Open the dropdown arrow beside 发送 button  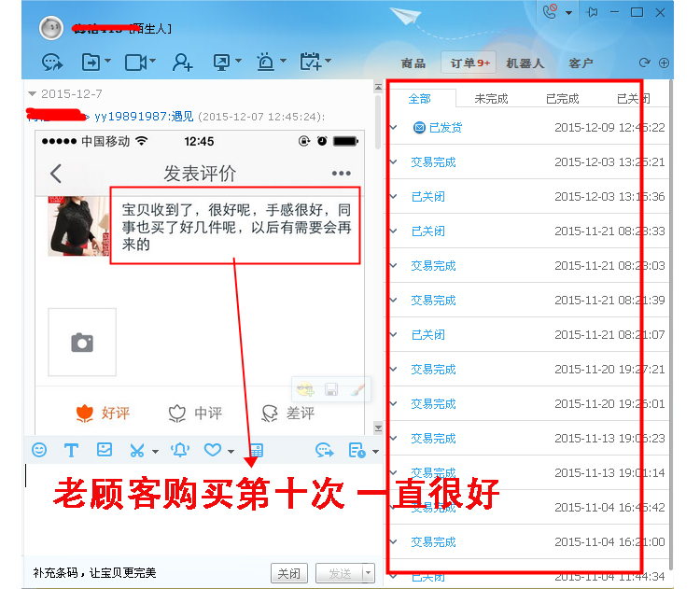click(x=368, y=573)
